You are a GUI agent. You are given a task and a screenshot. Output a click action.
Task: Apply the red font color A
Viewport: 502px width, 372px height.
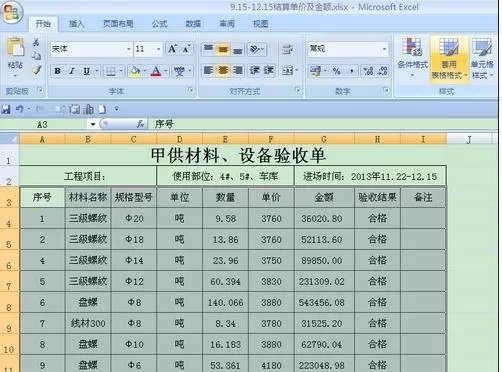pyautogui.click(x=156, y=71)
